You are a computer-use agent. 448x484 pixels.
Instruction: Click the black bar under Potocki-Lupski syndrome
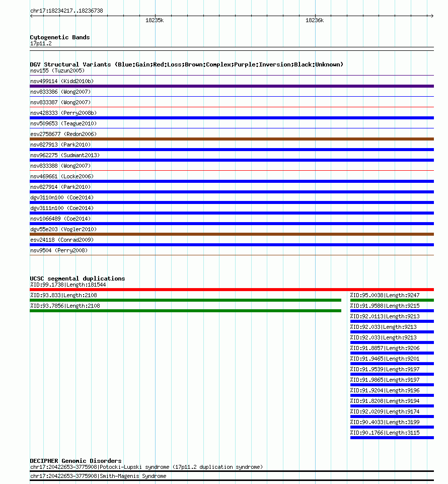click(232, 471)
